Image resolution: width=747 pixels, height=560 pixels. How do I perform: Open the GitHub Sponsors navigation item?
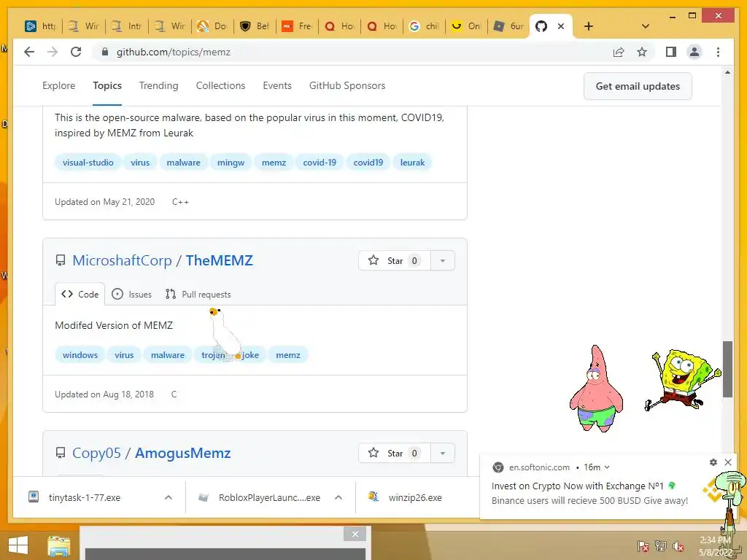(347, 86)
